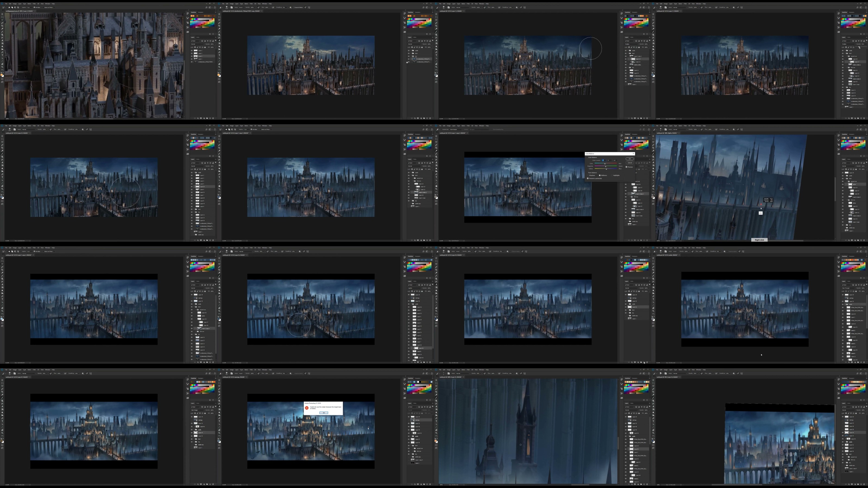Select the Lasso tool in the Color Balance window
This screenshot has height=488, width=868.
[x=436, y=142]
